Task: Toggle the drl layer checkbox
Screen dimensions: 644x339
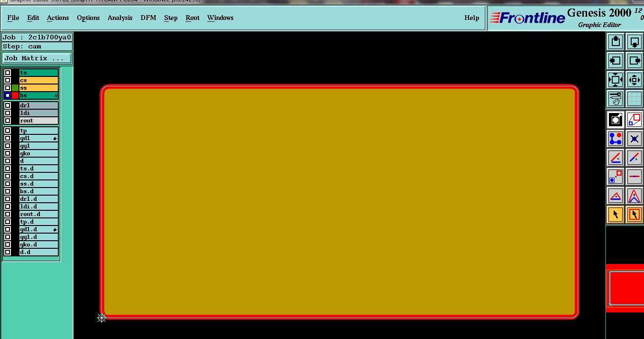Action: [8, 105]
